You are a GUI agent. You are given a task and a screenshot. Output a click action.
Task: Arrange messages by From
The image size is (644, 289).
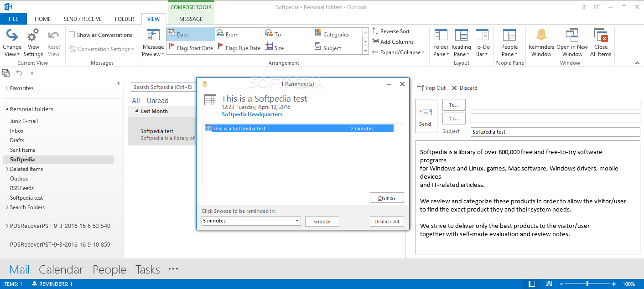tap(228, 35)
